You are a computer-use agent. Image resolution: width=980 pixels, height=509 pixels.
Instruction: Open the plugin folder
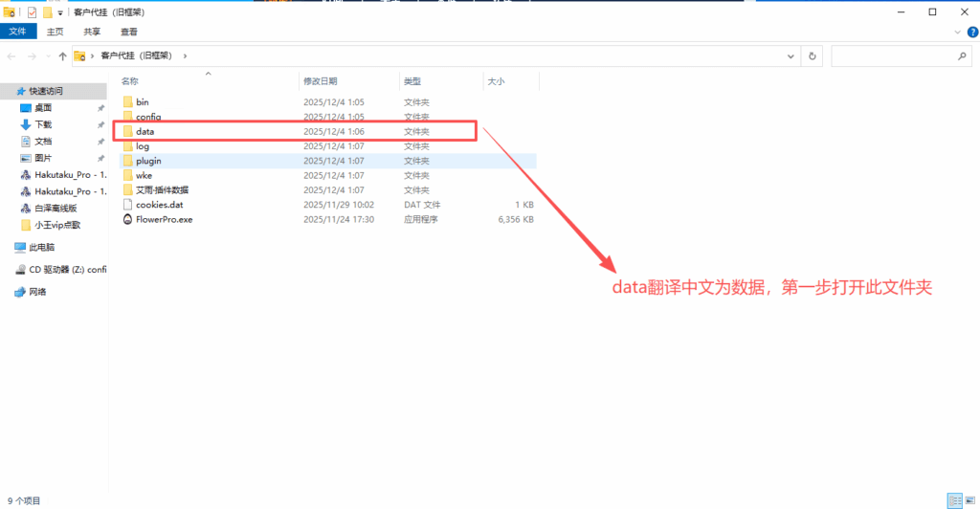pyautogui.click(x=148, y=161)
